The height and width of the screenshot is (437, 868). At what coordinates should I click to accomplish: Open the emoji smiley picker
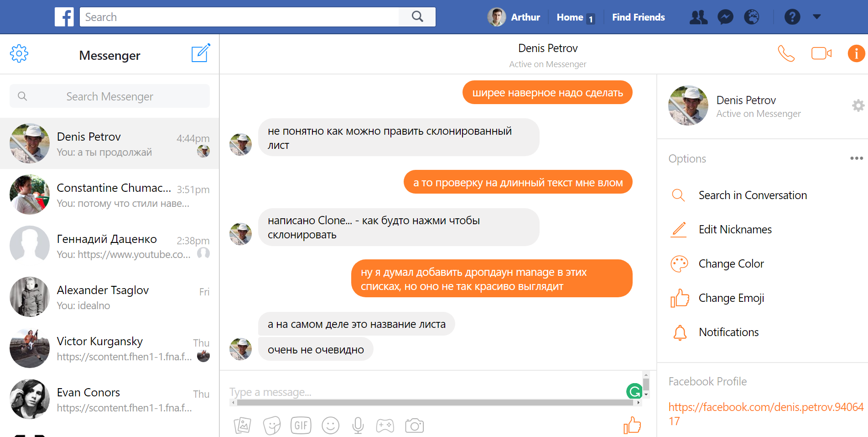point(331,426)
